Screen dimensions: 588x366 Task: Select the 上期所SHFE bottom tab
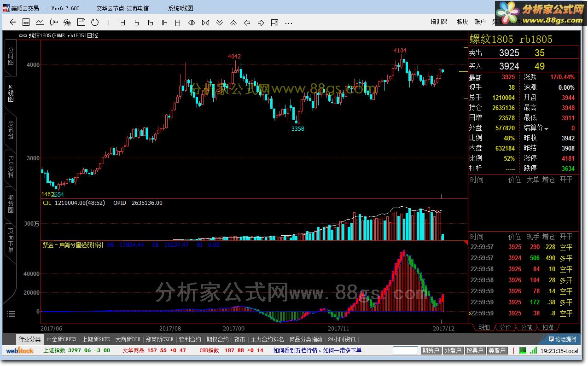pos(96,339)
